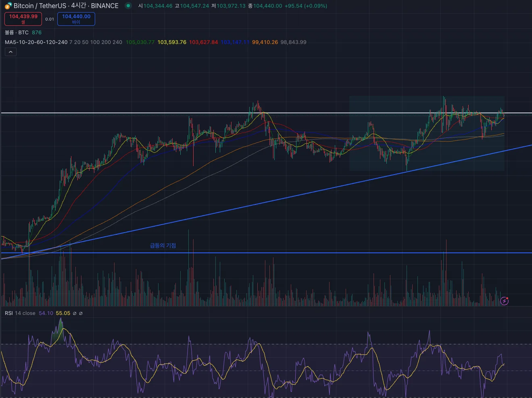The width and height of the screenshot is (532, 398).
Task: Click the 0.01 spread value
Action: tap(50, 19)
